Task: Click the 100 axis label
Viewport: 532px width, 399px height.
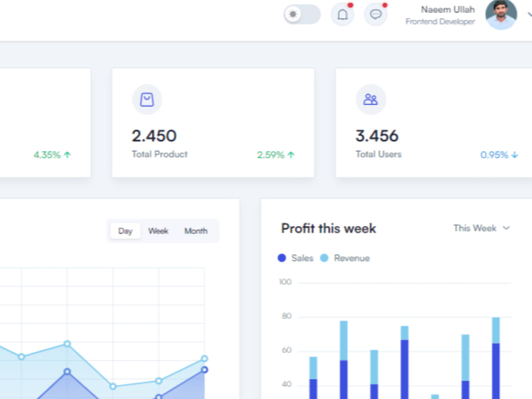Action: click(x=285, y=282)
